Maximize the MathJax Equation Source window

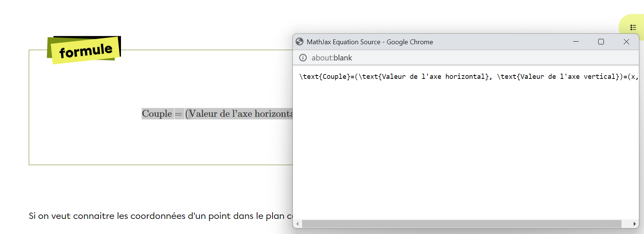(x=601, y=42)
